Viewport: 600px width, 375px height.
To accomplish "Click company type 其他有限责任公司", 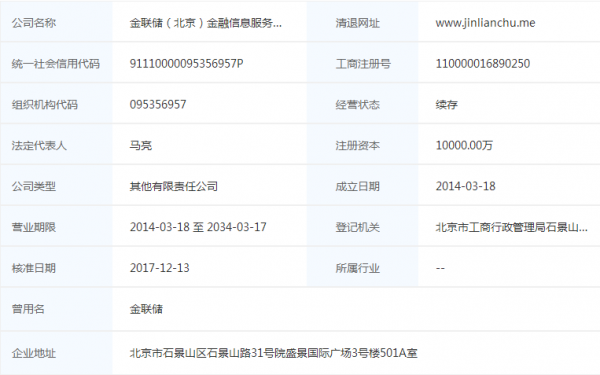I will 173,186.
